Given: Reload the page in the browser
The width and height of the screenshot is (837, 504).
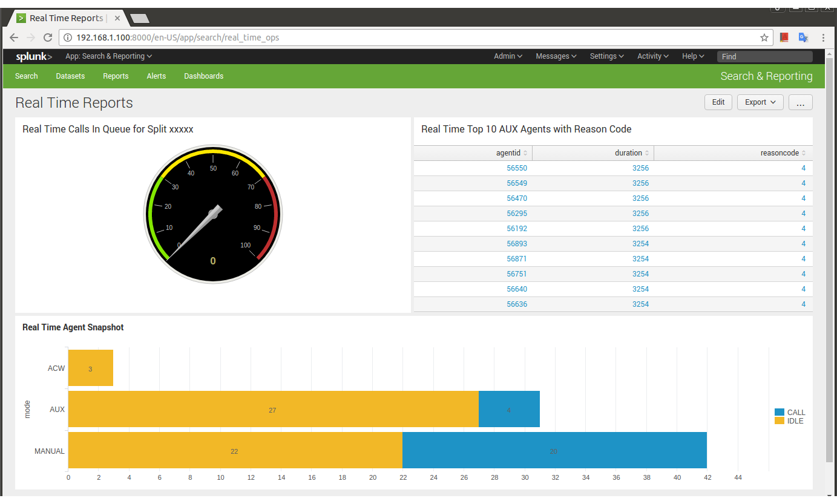Looking at the screenshot, I should click(x=48, y=38).
